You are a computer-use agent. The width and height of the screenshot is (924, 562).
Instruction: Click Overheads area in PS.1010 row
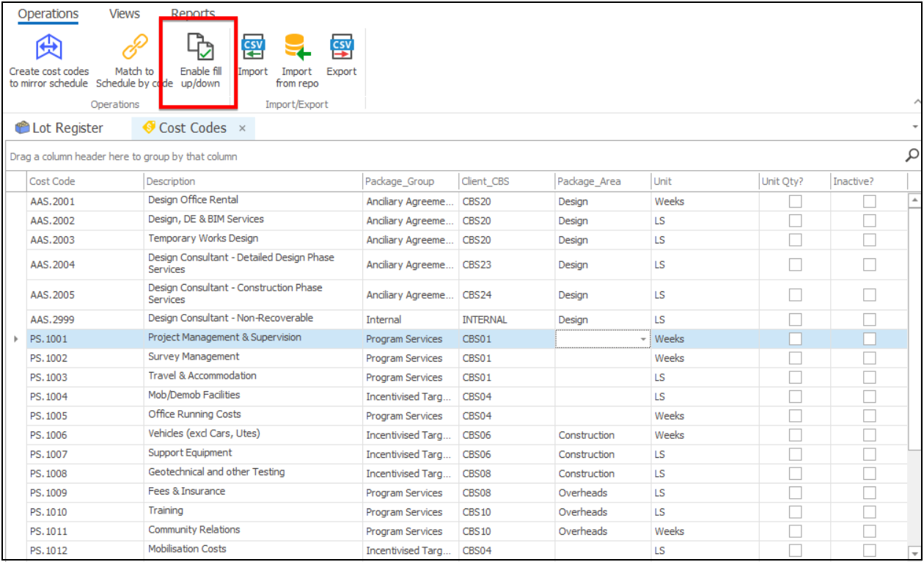point(602,512)
